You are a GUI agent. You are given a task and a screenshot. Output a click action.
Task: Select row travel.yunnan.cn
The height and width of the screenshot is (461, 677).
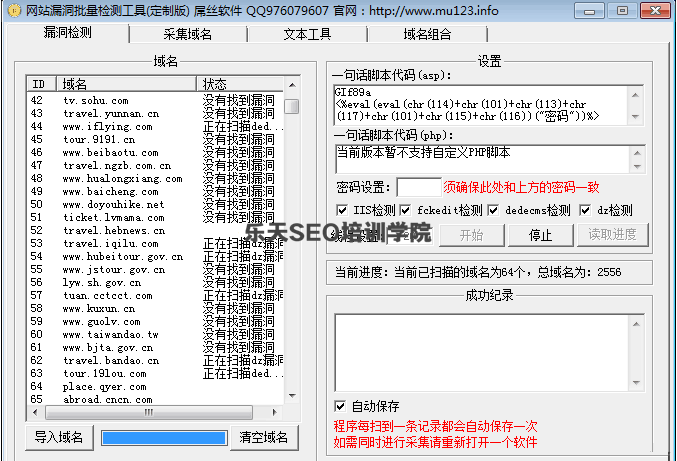pyautogui.click(x=155, y=114)
